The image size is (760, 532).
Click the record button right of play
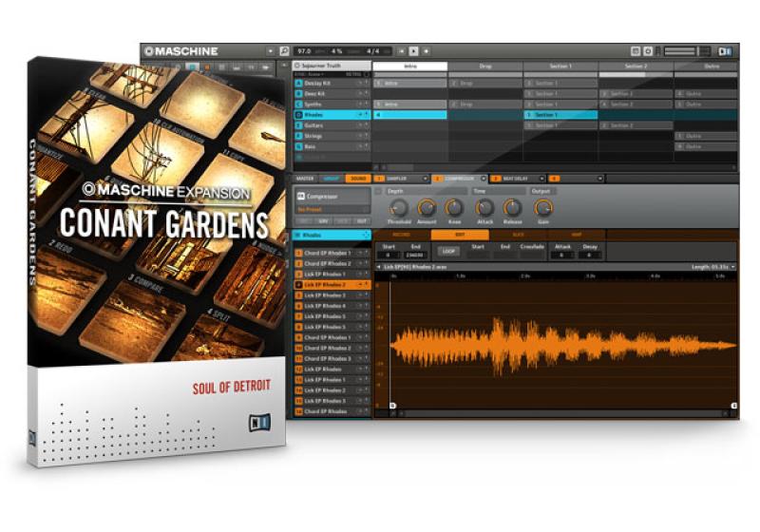pos(426,51)
